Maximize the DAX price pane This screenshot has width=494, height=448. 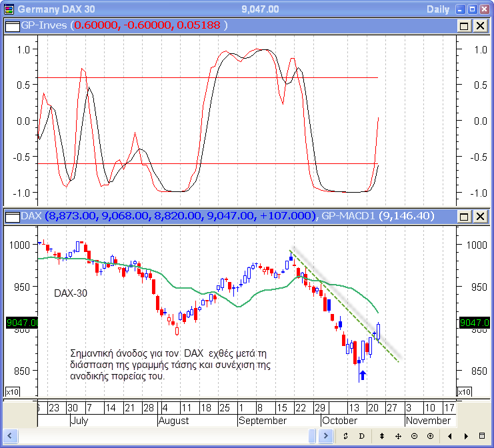[464, 216]
